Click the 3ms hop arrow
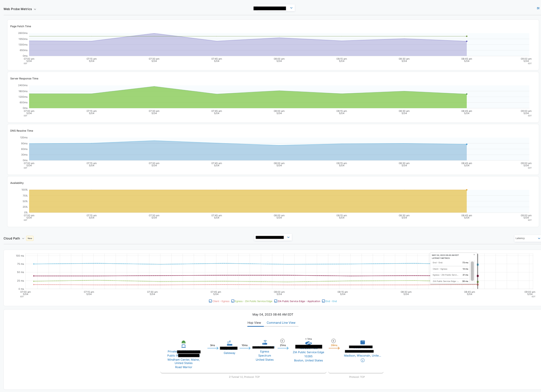541x392 pixels. 213,348
